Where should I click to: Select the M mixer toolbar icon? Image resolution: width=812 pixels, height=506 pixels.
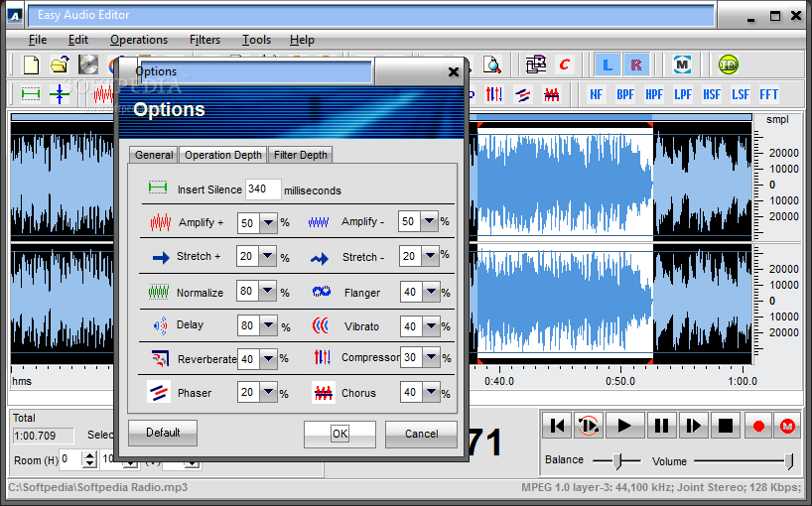coord(682,64)
